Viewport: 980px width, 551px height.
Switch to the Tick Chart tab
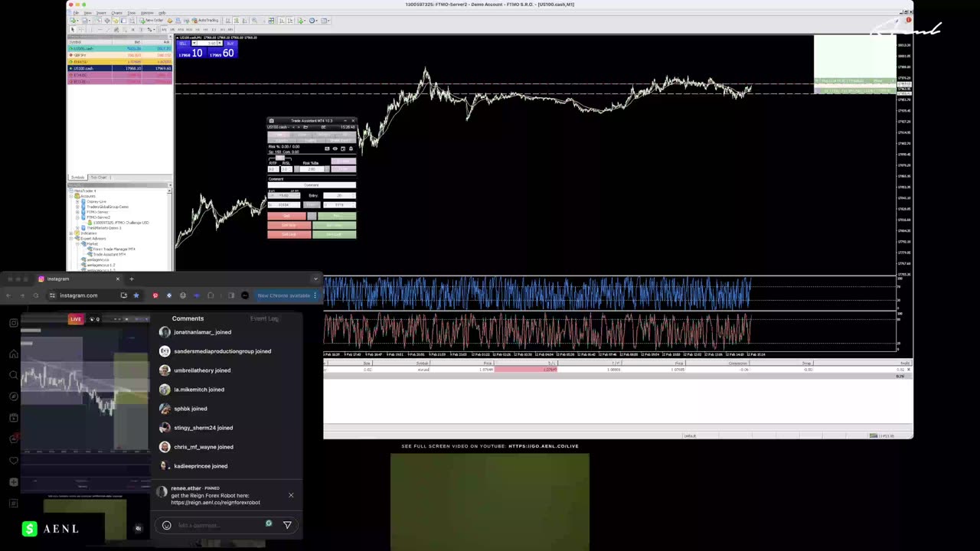[x=99, y=178]
